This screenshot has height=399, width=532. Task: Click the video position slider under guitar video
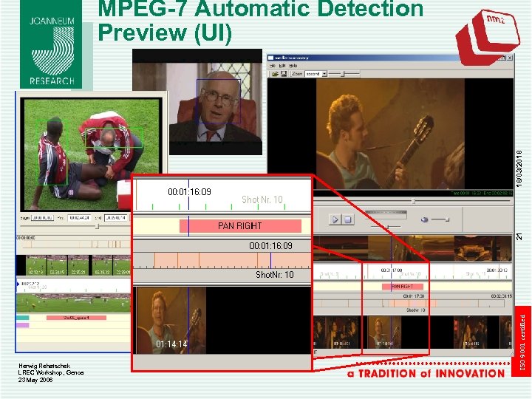tap(413, 201)
